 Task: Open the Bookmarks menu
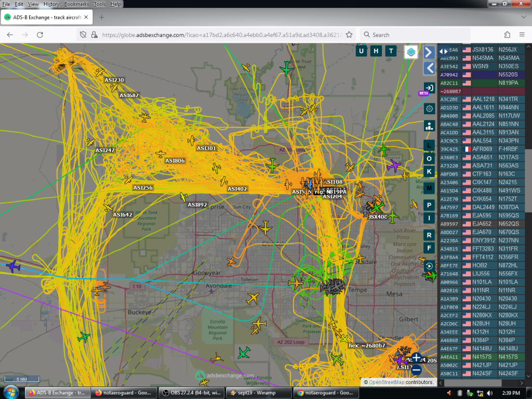coord(76,4)
